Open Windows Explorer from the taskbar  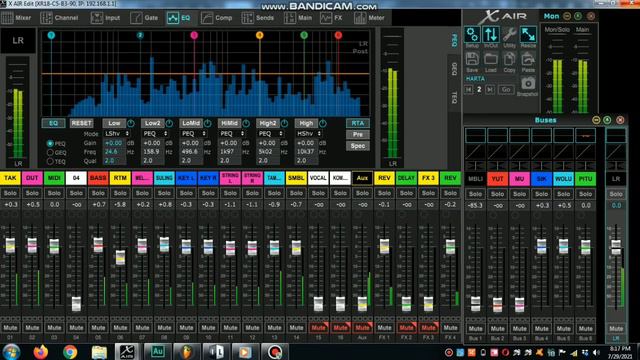click(99, 351)
